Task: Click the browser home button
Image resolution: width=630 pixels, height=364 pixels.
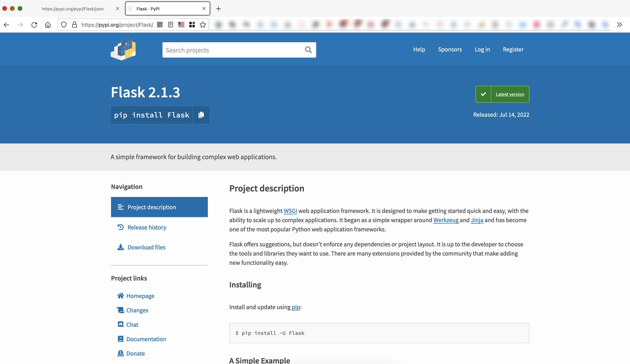Action: pyautogui.click(x=48, y=25)
